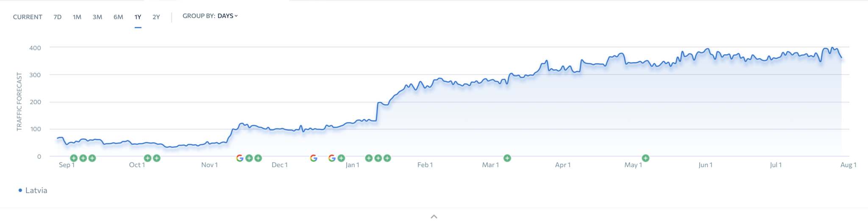Click the Google icon just before Jan 1
Screen dimensions: 868x224
tap(332, 158)
